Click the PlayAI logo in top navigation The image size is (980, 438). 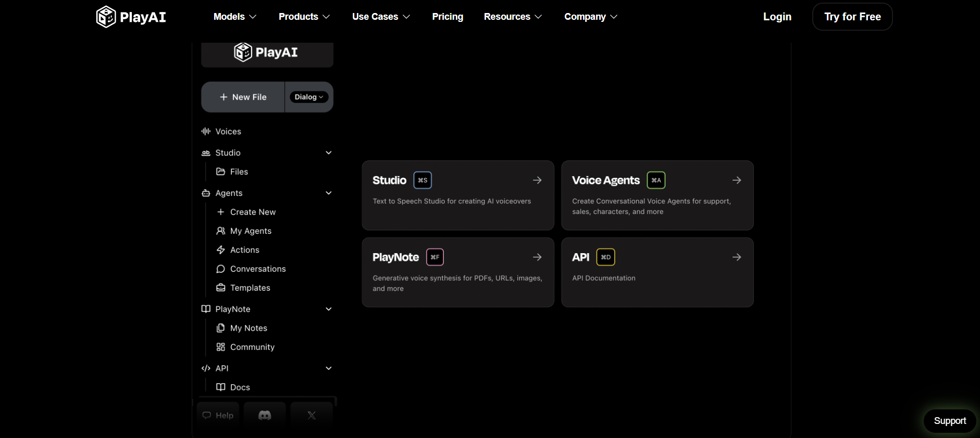coord(131,17)
